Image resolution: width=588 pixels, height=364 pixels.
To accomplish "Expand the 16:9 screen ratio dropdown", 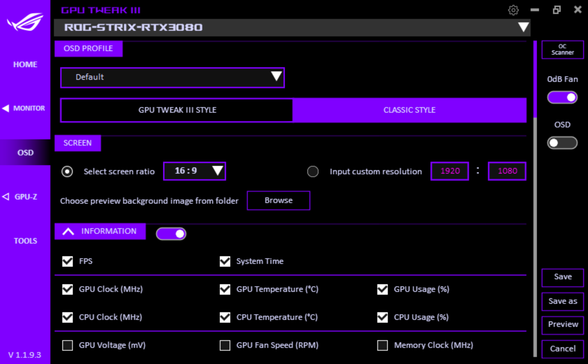I will (195, 171).
